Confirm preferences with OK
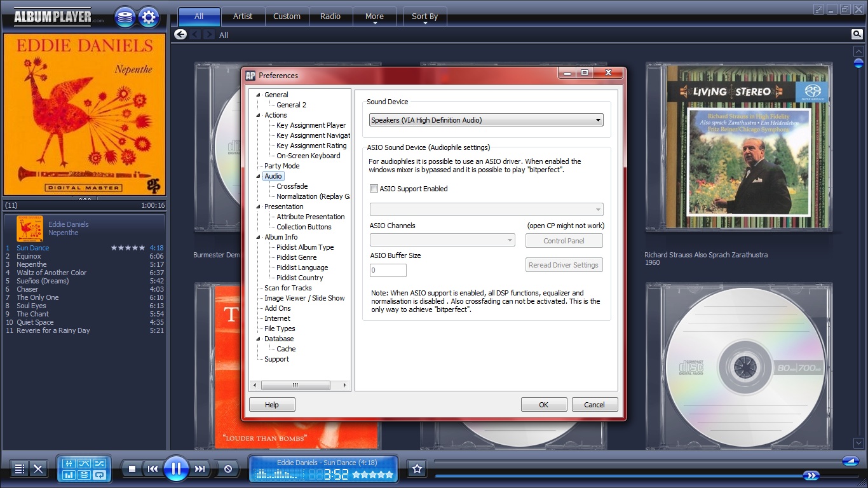The width and height of the screenshot is (868, 488). 544,405
